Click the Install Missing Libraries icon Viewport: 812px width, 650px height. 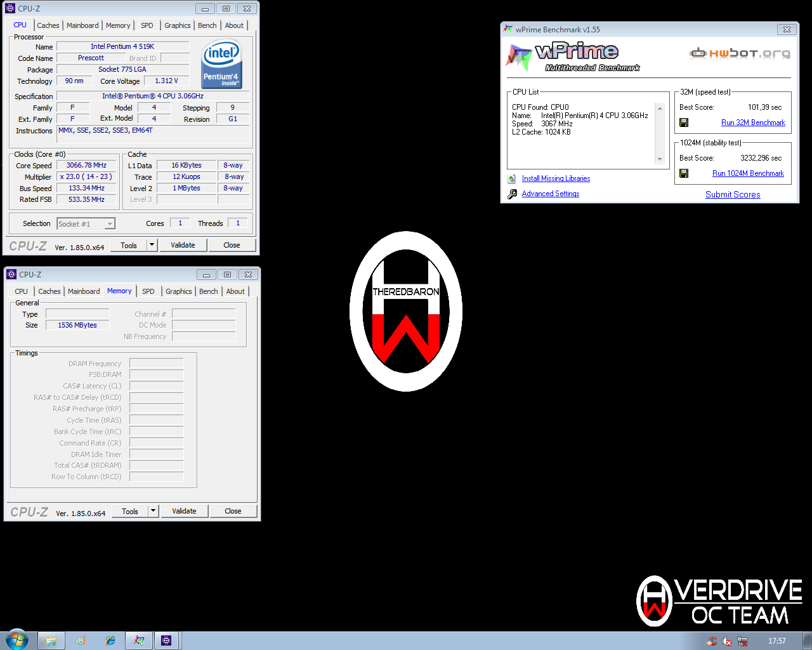pyautogui.click(x=512, y=178)
